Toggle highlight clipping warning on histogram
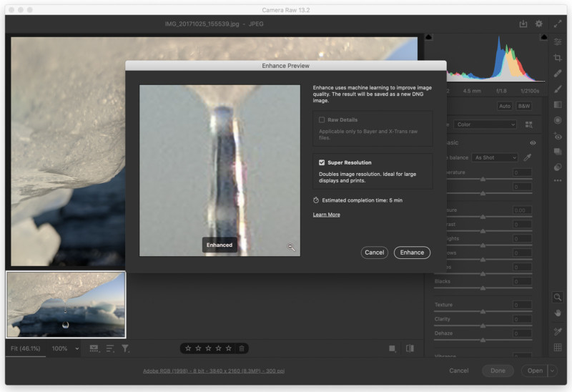This screenshot has height=392, width=572. point(543,37)
